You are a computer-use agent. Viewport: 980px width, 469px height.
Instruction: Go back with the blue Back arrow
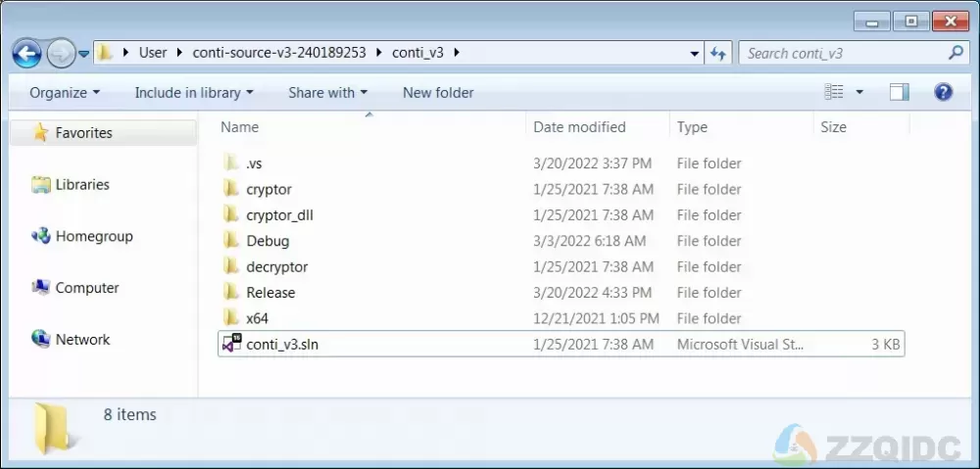coord(26,54)
